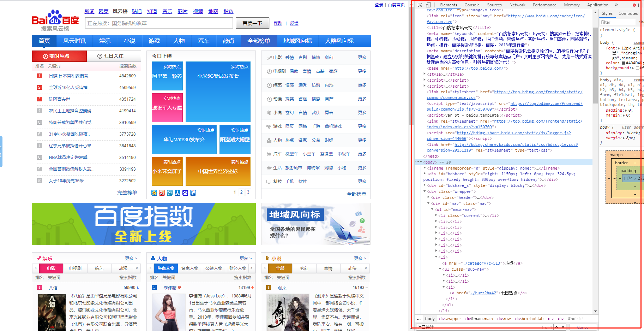Open the 全部榜单 navigation item

point(259,41)
